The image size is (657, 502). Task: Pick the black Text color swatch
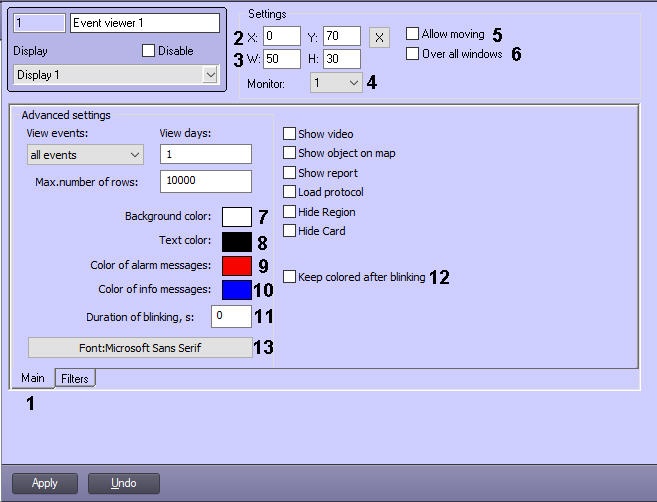[x=237, y=242]
